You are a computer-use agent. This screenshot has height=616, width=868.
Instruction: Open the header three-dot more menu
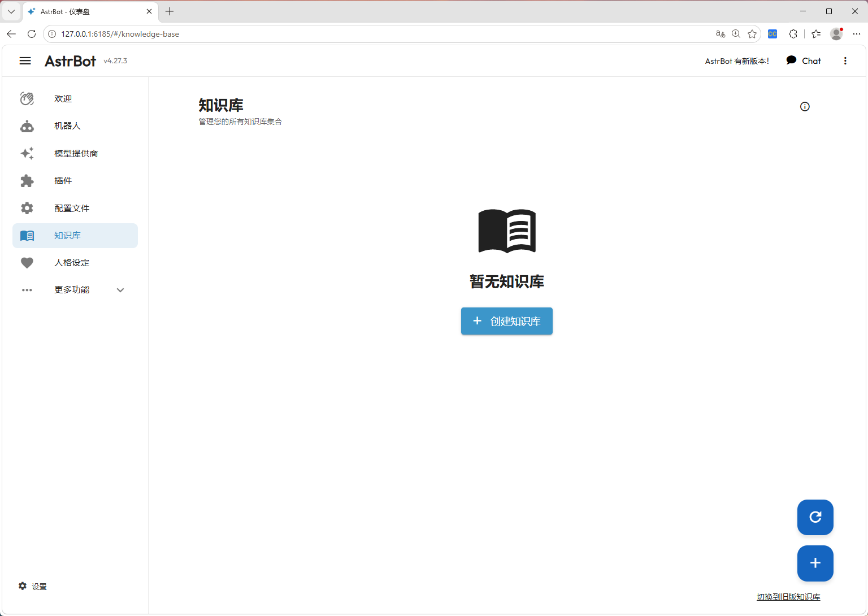pos(845,61)
